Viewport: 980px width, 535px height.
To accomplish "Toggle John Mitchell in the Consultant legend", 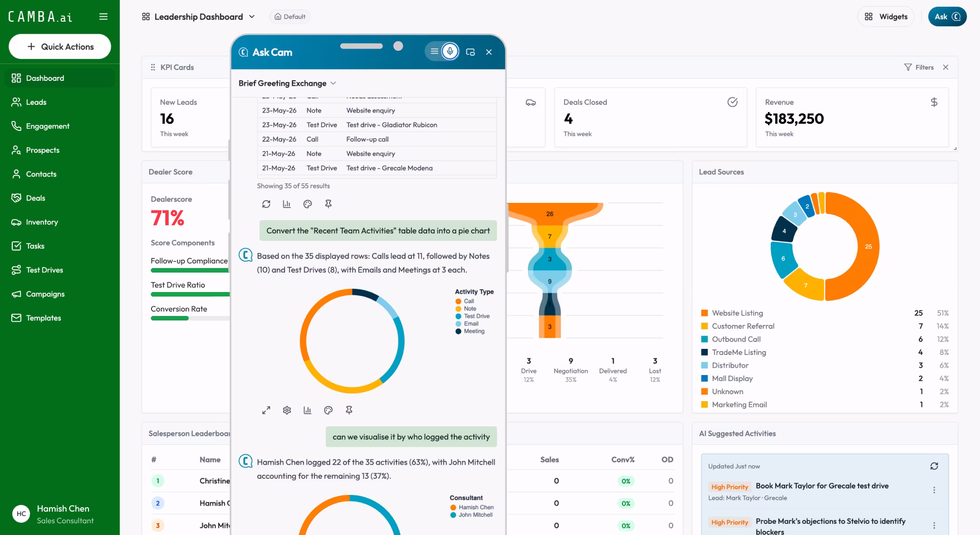I will (x=472, y=515).
